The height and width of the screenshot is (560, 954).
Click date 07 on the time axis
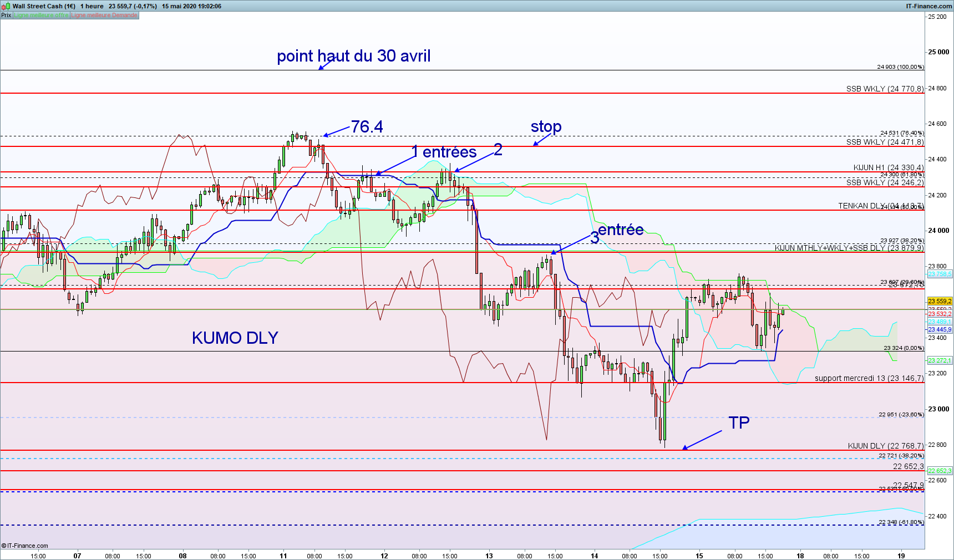77,556
